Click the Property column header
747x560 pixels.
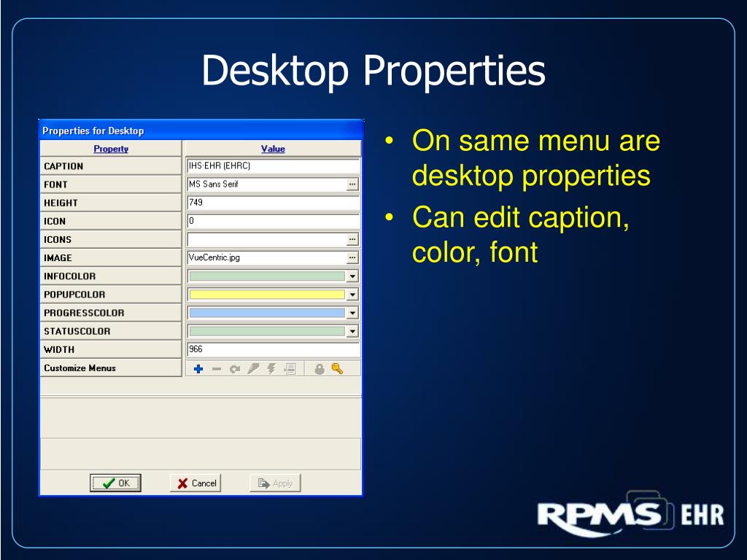click(x=111, y=149)
